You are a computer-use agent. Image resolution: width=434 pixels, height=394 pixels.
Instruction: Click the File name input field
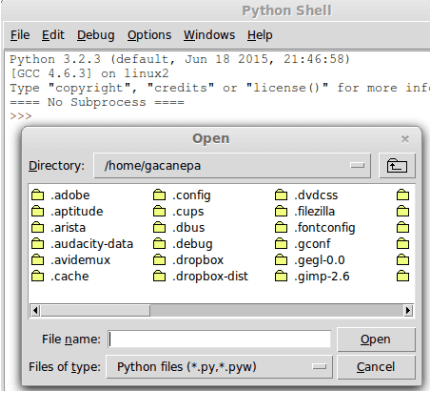tap(219, 339)
